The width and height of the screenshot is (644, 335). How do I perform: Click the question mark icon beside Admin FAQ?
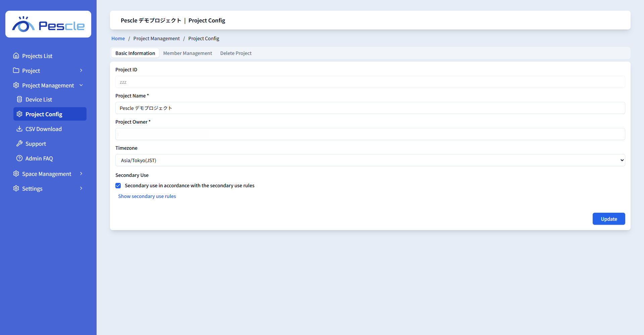coord(19,158)
